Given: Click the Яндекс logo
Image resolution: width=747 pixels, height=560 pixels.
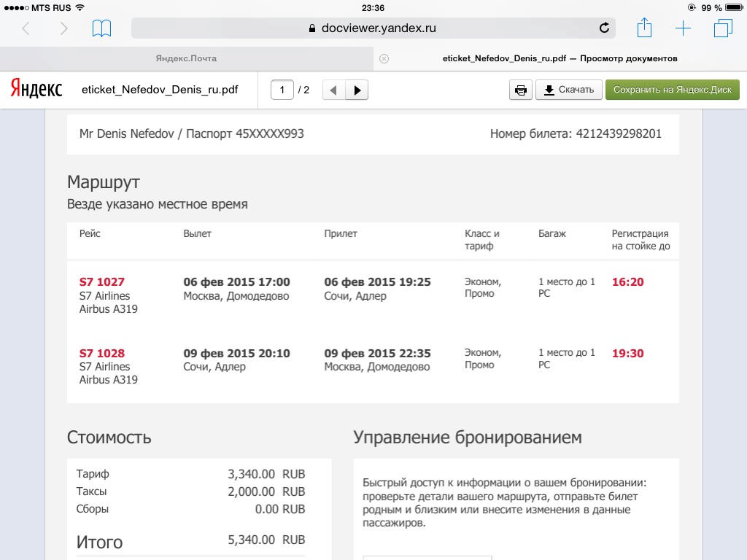Looking at the screenshot, I should (x=36, y=88).
